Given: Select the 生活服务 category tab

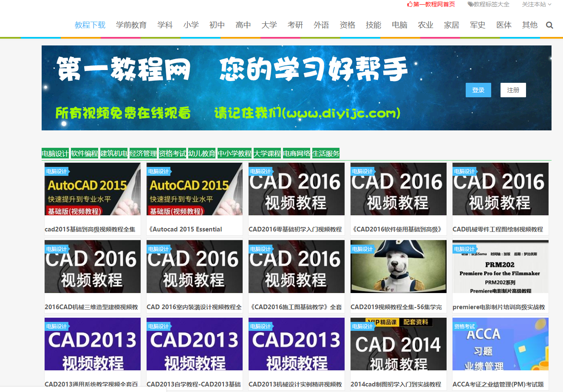Looking at the screenshot, I should (x=326, y=153).
